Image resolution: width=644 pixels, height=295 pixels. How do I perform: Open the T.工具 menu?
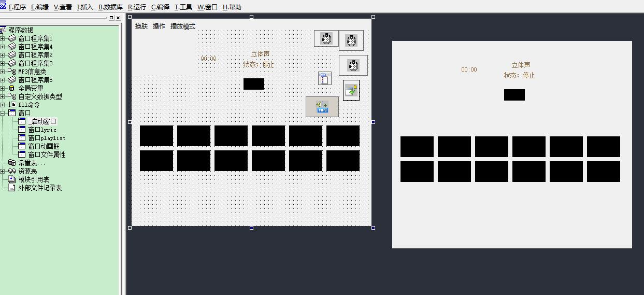pos(183,7)
